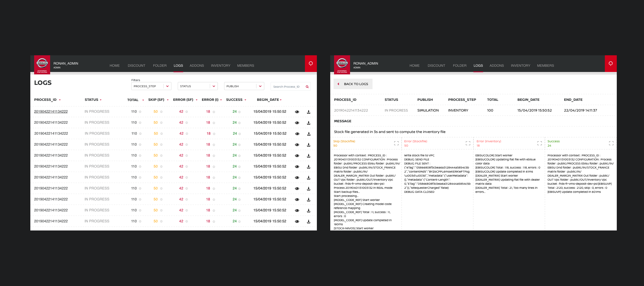The image size is (644, 286).
Task: Expand the Success panel fullscreen
Action: pos(611,143)
